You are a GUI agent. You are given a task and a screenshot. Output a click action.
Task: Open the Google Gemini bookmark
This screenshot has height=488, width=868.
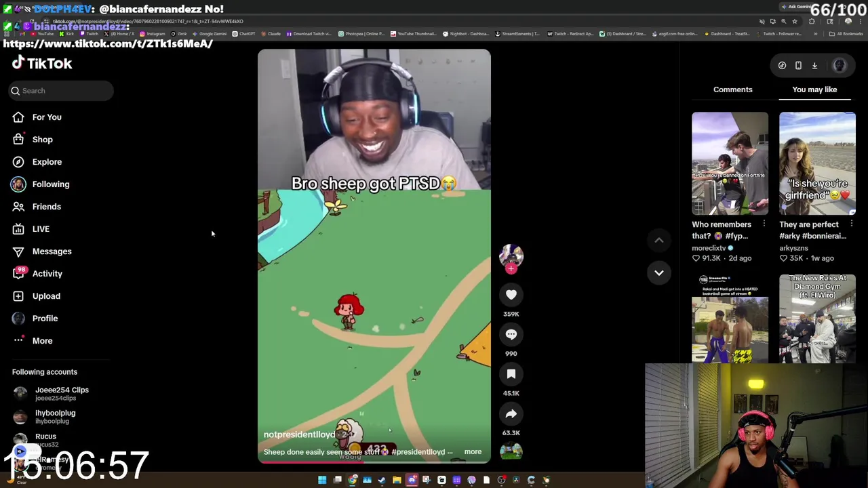210,34
